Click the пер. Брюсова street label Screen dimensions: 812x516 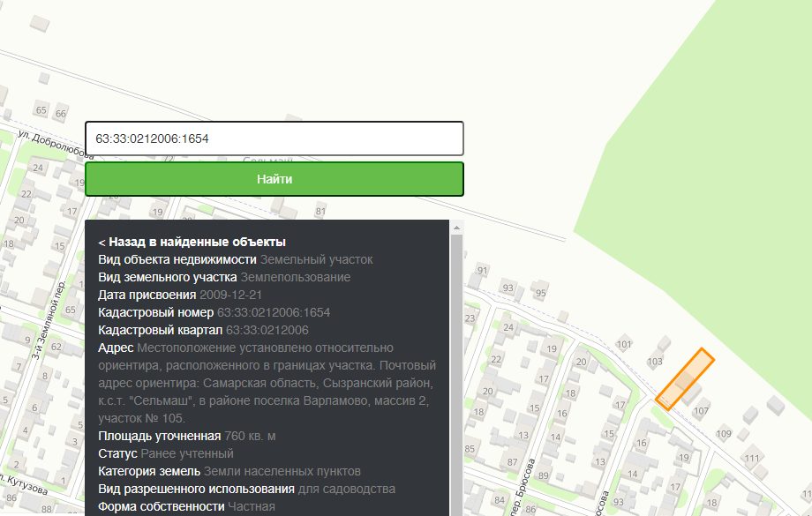pos(523,487)
